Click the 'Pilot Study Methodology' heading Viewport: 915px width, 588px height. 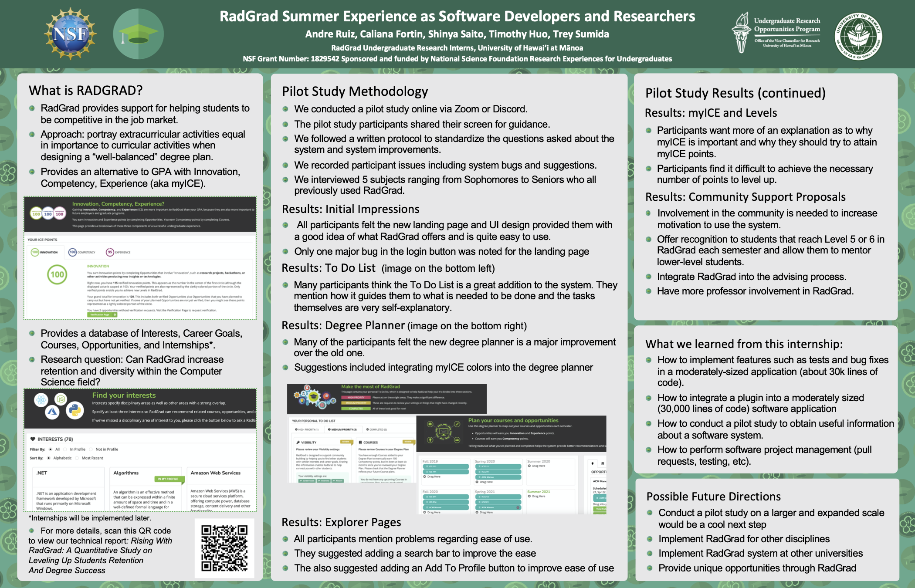[355, 91]
